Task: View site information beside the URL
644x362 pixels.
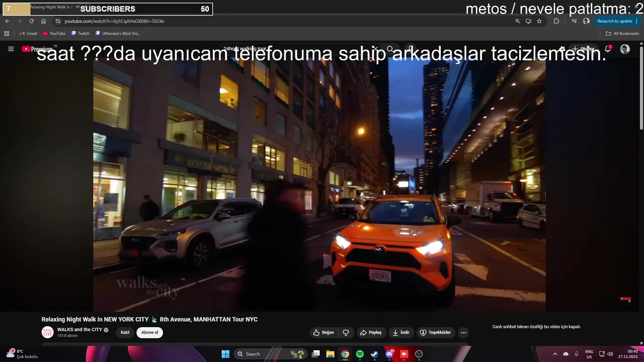Action: point(58,21)
